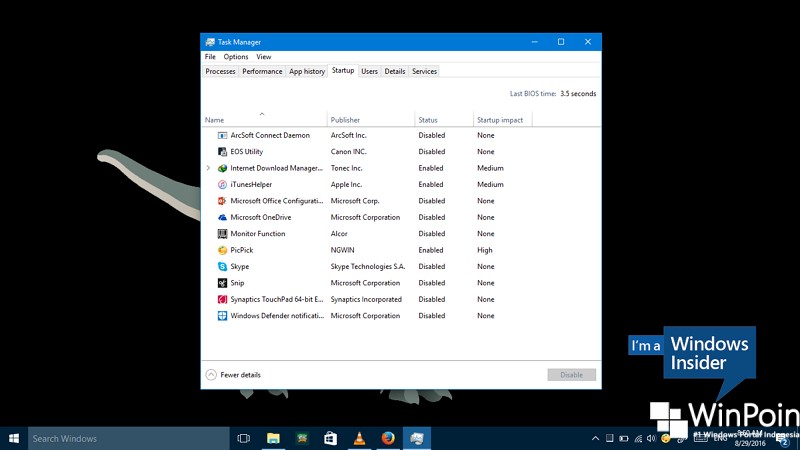Open the Options menu
The width and height of the screenshot is (800, 450).
click(x=236, y=57)
